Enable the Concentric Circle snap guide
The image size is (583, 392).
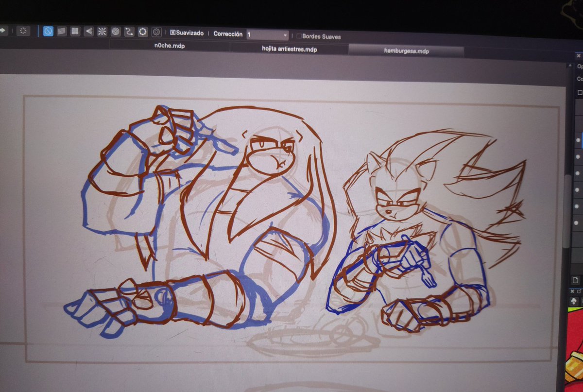[116, 32]
